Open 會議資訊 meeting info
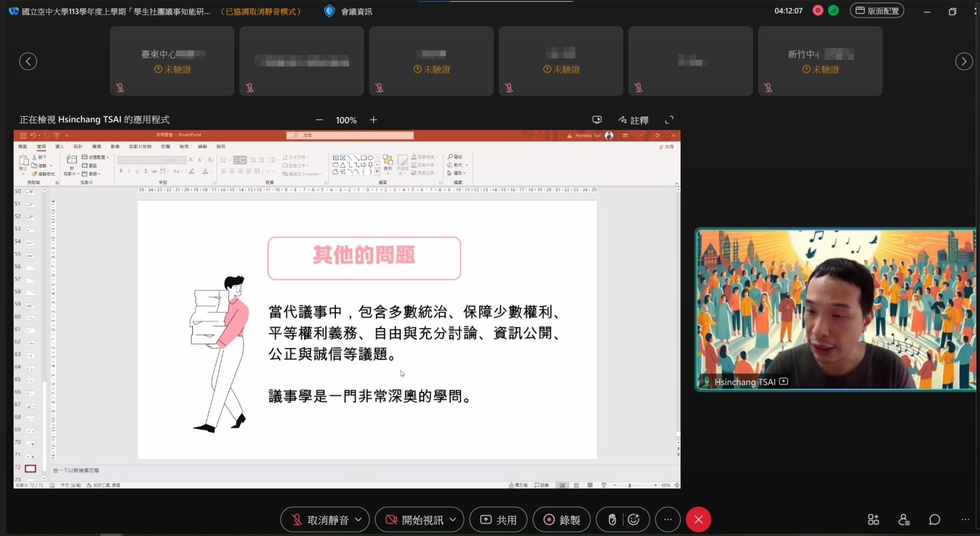Screen dimensions: 980x536 point(349,11)
